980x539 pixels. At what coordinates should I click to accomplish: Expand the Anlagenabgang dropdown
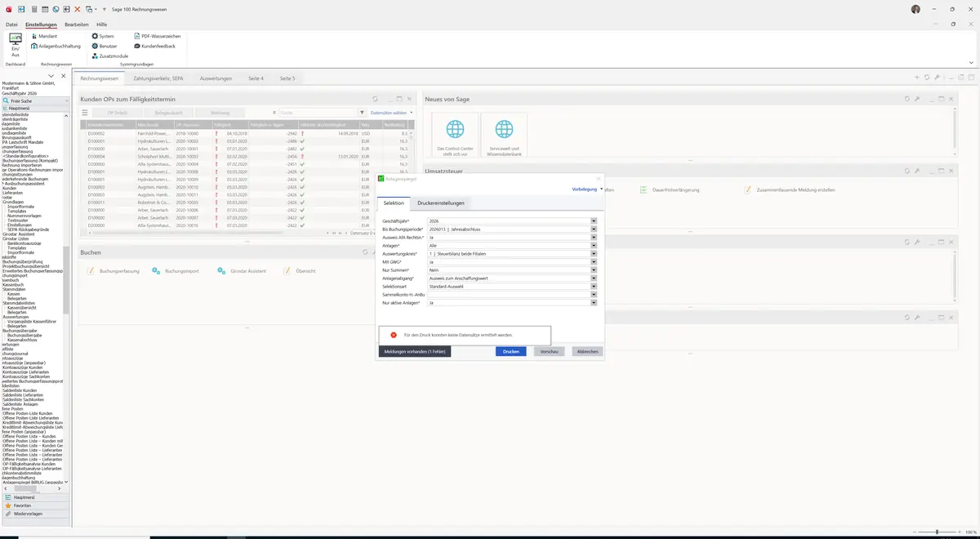click(594, 278)
